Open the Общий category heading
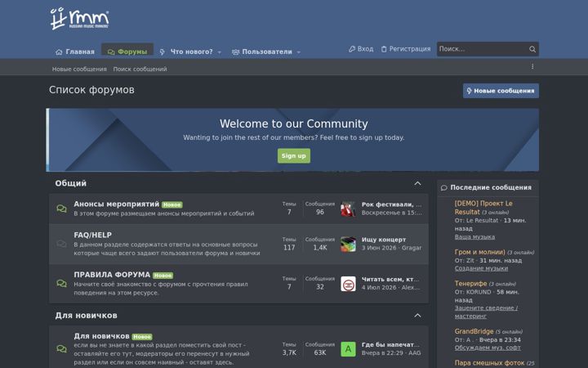Image resolution: width=588 pixels, height=368 pixels. click(x=70, y=183)
